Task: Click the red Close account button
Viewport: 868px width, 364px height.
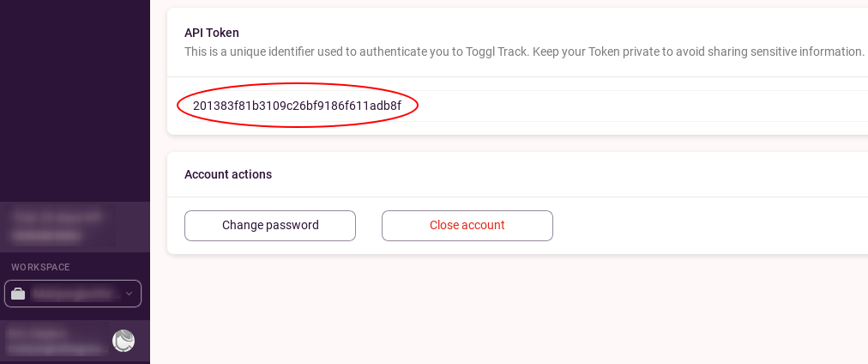Action: pos(467,226)
